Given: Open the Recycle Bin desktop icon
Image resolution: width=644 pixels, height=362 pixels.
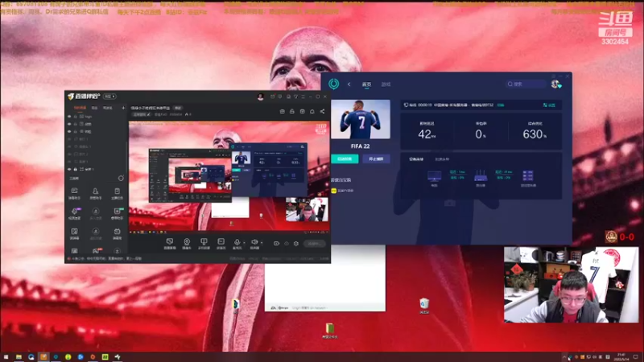Looking at the screenshot, I should pyautogui.click(x=424, y=306).
